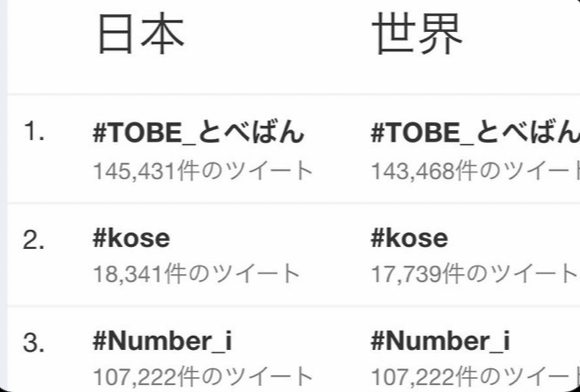
Task: Click the gray margin strip left of table
Action: click(x=3, y=196)
